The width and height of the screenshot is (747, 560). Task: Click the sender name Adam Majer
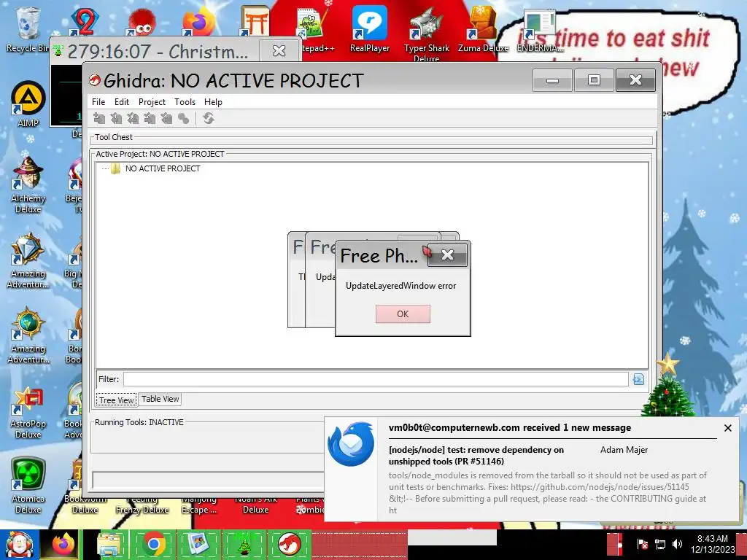624,449
